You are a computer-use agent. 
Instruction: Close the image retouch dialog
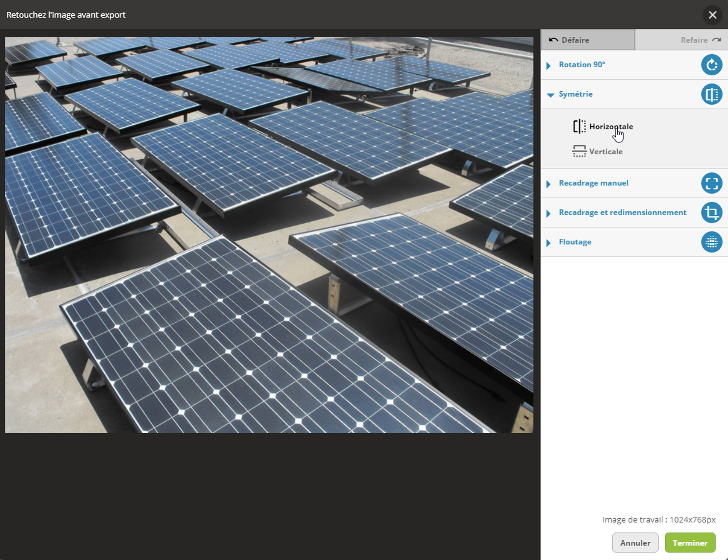click(712, 15)
